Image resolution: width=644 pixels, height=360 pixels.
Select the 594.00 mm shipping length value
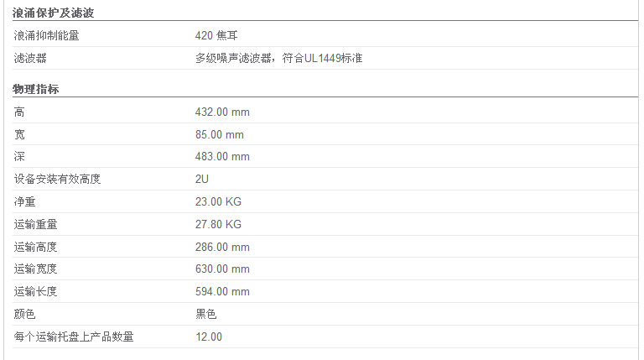222,291
